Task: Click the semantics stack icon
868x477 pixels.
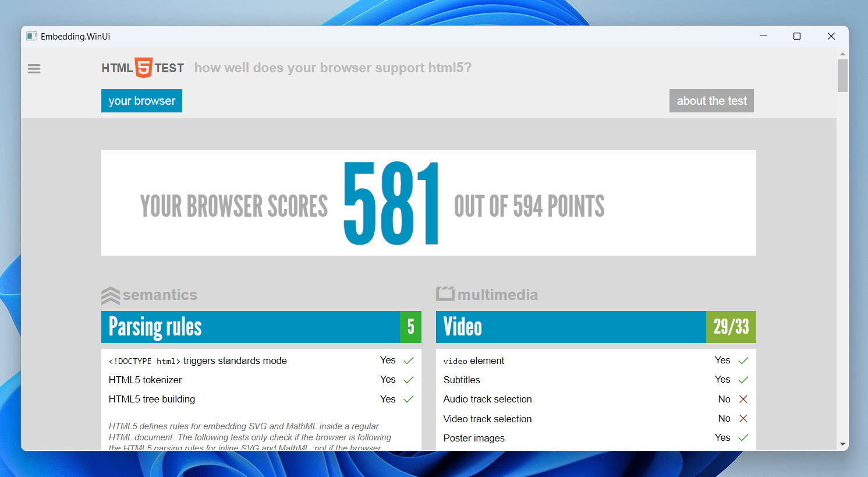Action: click(111, 295)
